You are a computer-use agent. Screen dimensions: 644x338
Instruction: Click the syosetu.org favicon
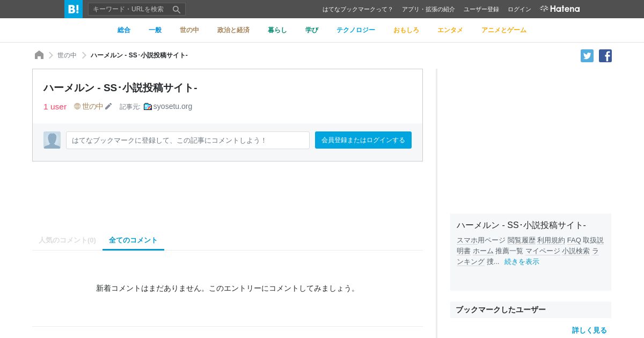pos(148,107)
